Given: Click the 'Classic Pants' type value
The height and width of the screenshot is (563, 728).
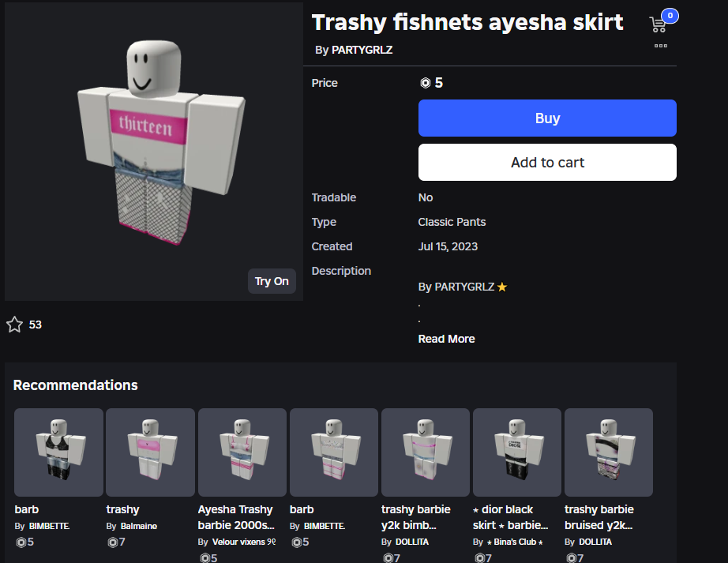Looking at the screenshot, I should 452,222.
